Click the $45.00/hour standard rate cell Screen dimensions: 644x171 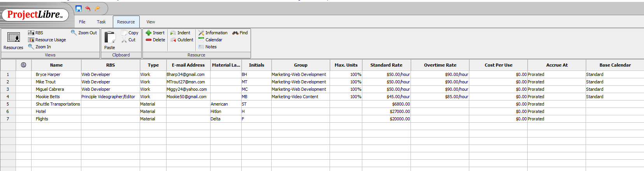point(386,97)
